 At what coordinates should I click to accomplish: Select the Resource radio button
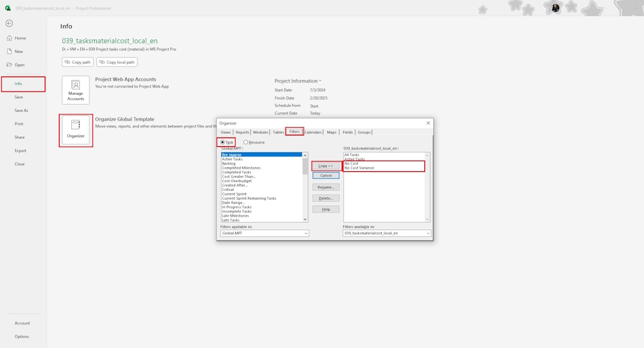pos(245,142)
